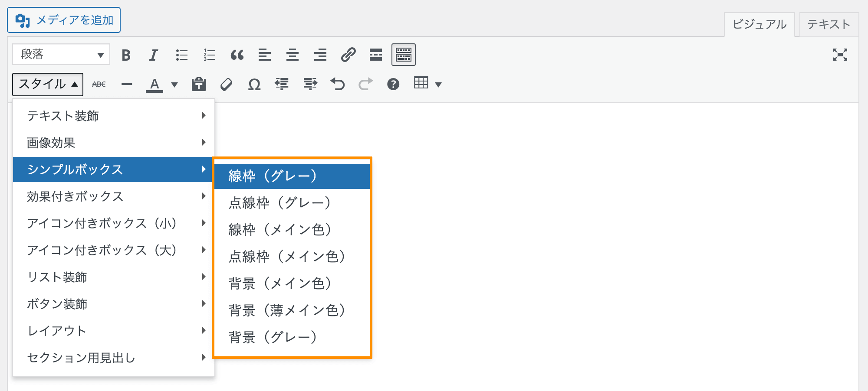Open the text color swatch picker
Viewport: 868px width, 391px height.
pyautogui.click(x=155, y=84)
